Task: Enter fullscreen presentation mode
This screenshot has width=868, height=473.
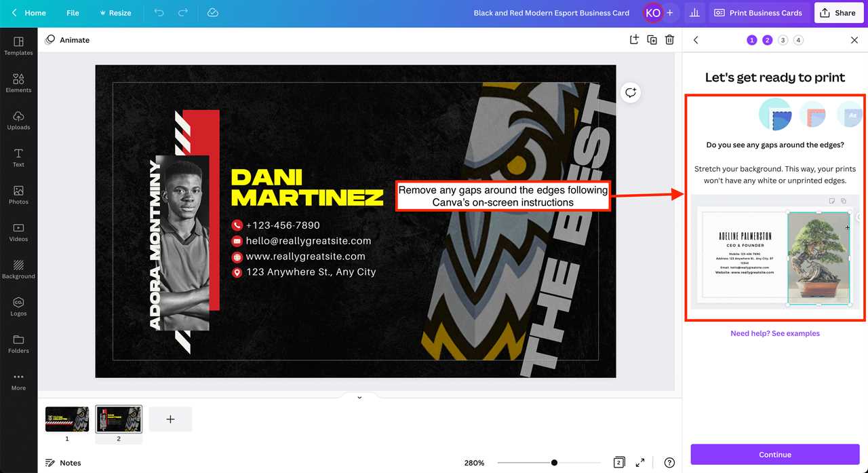Action: 639,462
